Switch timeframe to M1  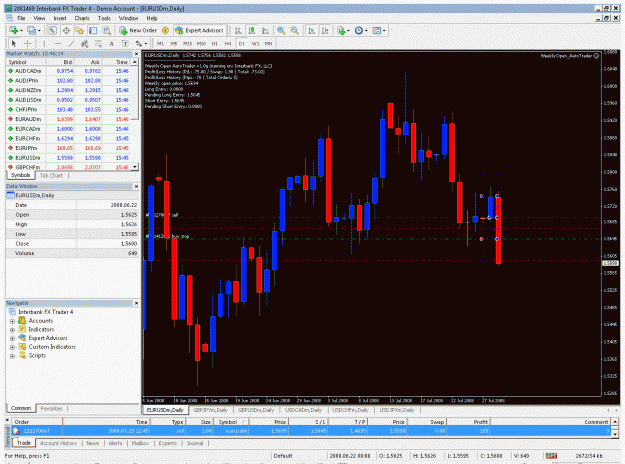[160, 43]
